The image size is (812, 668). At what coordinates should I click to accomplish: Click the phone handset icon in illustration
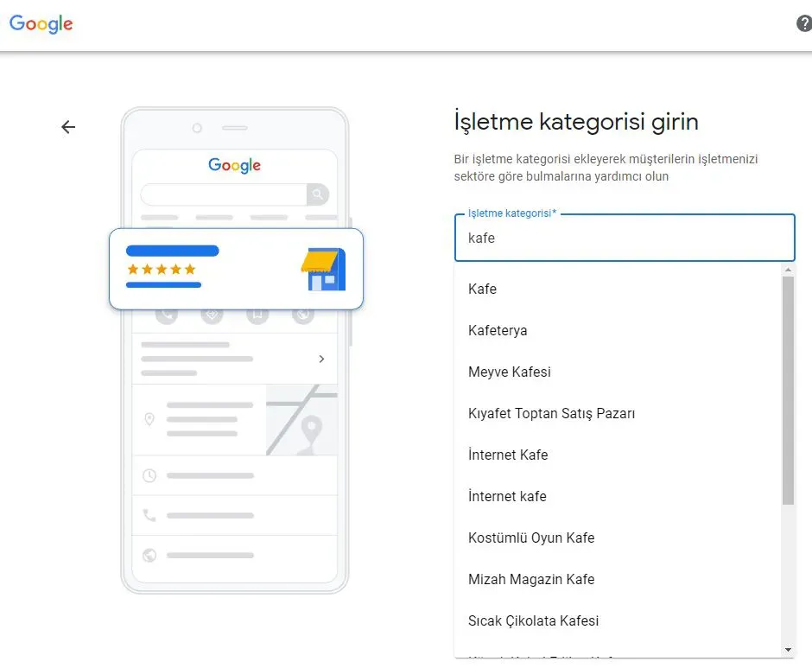149,515
